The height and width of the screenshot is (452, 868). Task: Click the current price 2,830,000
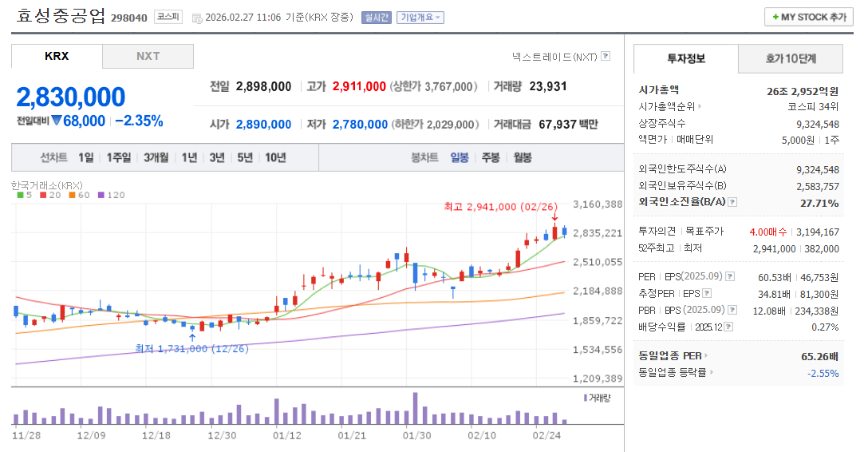71,97
